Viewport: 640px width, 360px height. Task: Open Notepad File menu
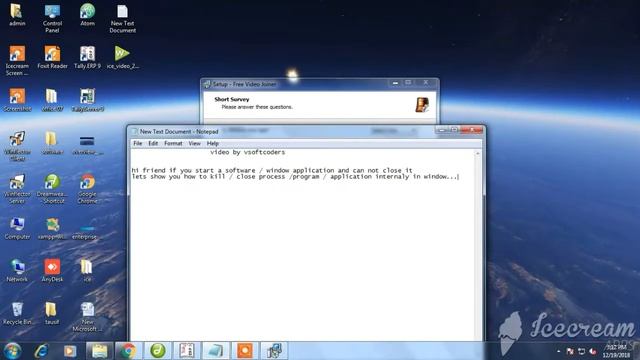point(138,143)
